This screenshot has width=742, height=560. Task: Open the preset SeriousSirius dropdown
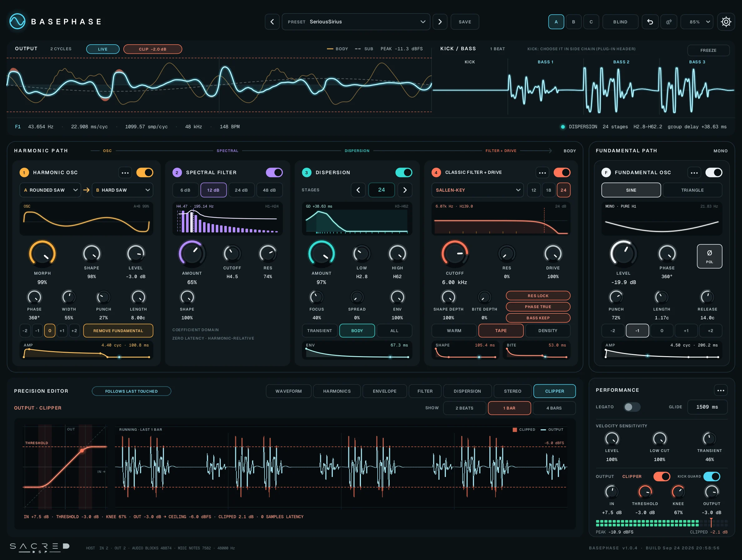click(x=356, y=22)
